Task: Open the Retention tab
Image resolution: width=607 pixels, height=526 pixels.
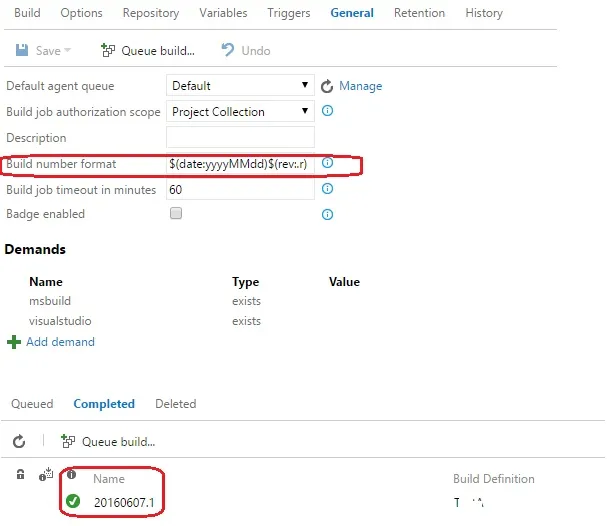Action: point(419,13)
